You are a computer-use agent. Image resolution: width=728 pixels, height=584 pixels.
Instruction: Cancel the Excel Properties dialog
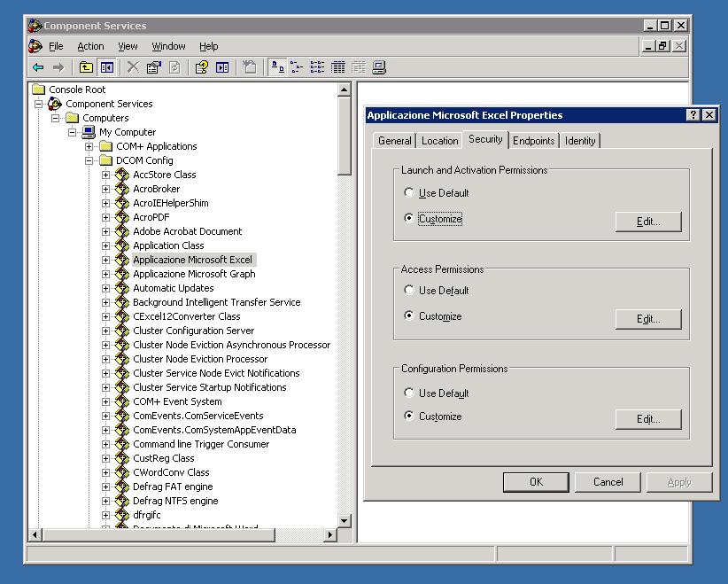608,482
